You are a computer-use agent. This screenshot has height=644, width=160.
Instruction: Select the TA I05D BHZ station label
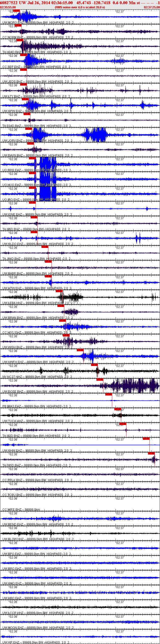tap(36, 229)
